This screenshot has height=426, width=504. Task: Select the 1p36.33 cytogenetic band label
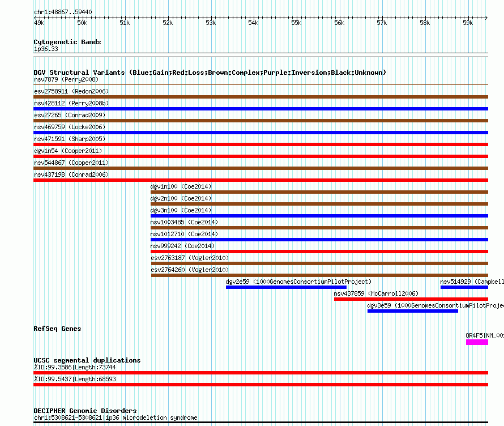click(x=46, y=49)
